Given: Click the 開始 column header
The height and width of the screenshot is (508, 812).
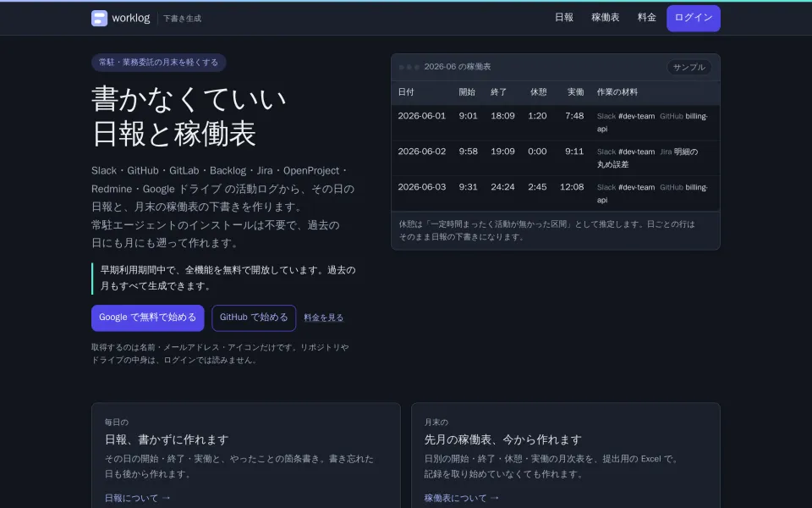Looking at the screenshot, I should pyautogui.click(x=467, y=92).
